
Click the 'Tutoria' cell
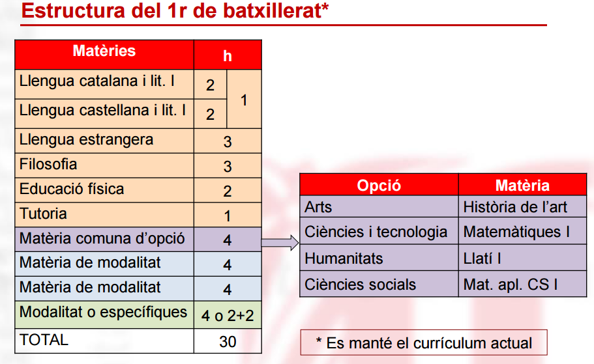coord(44,214)
